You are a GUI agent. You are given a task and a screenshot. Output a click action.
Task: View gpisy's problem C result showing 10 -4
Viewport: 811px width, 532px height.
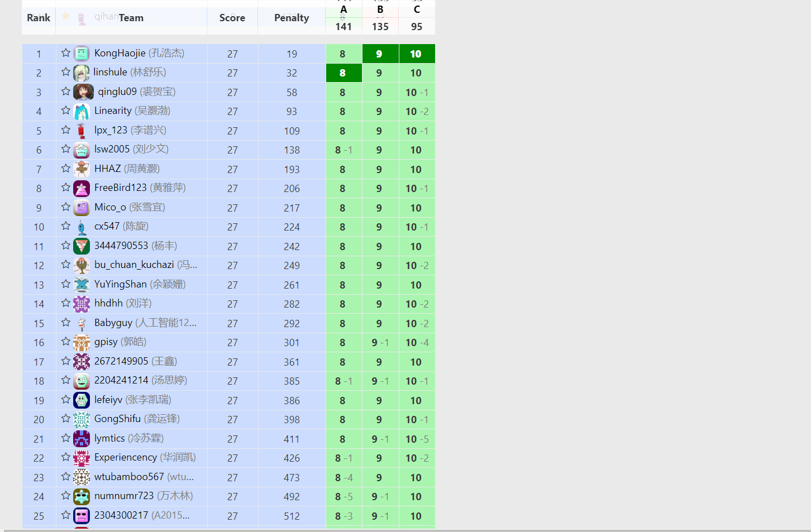point(417,343)
